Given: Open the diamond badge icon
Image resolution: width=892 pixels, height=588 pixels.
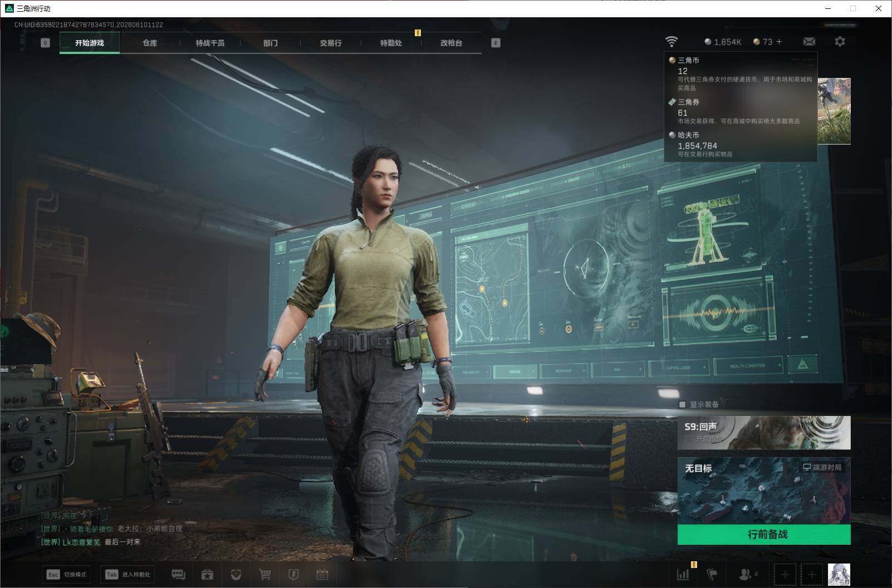Looking at the screenshot, I should (236, 575).
